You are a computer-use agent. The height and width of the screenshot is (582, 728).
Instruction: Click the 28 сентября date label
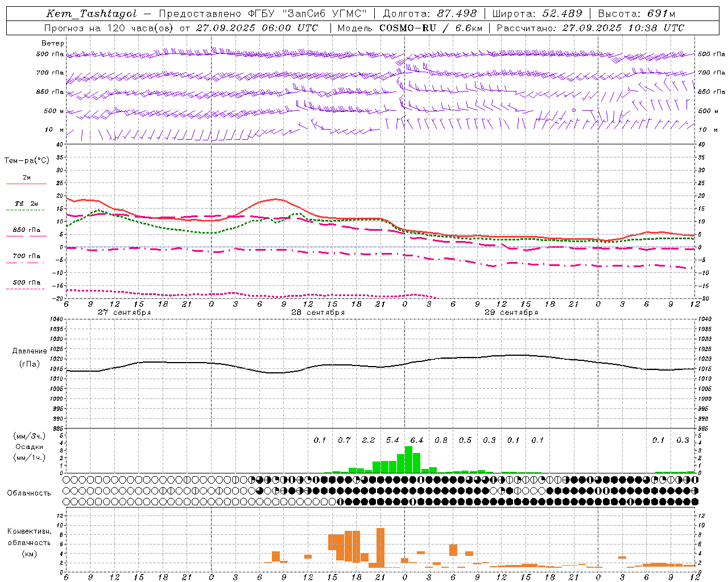318,313
